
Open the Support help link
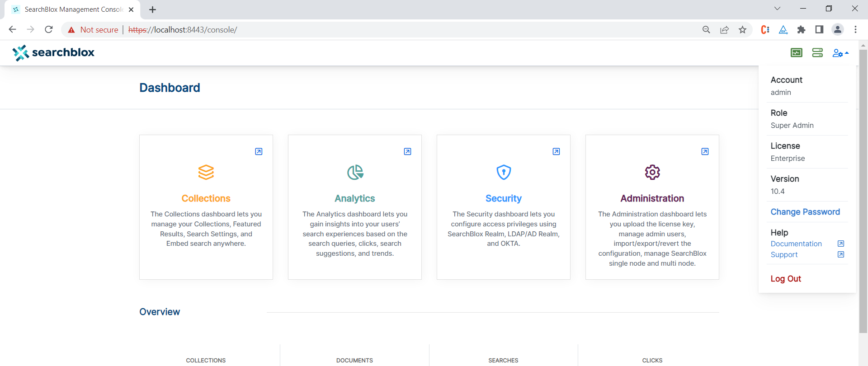(x=784, y=254)
